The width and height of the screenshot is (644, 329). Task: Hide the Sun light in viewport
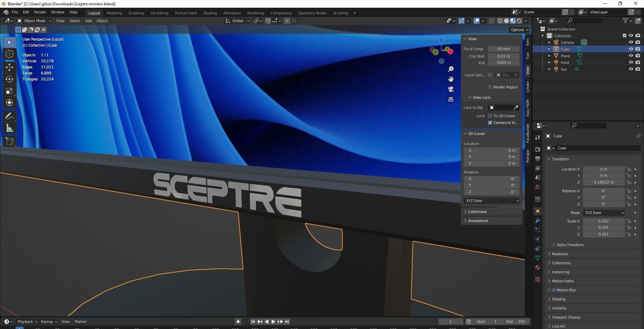tap(631, 69)
